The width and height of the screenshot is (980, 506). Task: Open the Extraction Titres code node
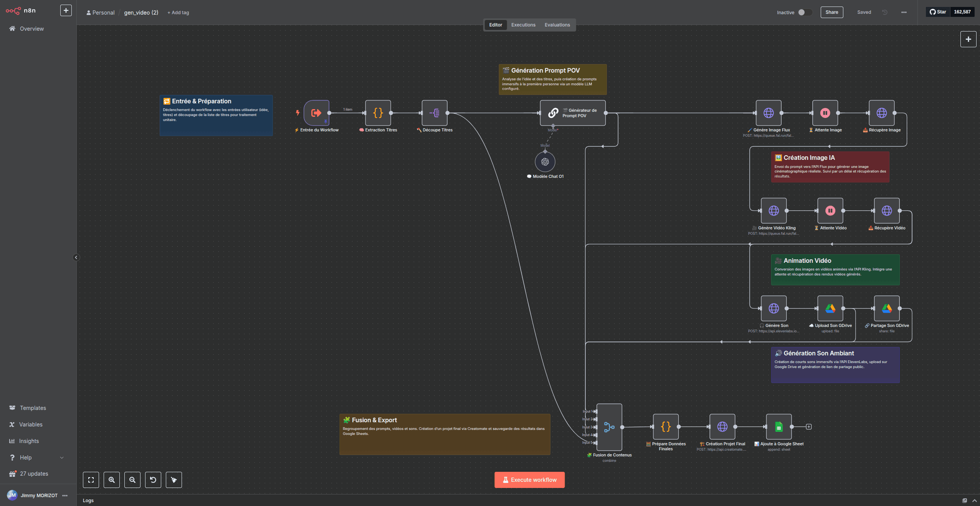click(x=378, y=113)
